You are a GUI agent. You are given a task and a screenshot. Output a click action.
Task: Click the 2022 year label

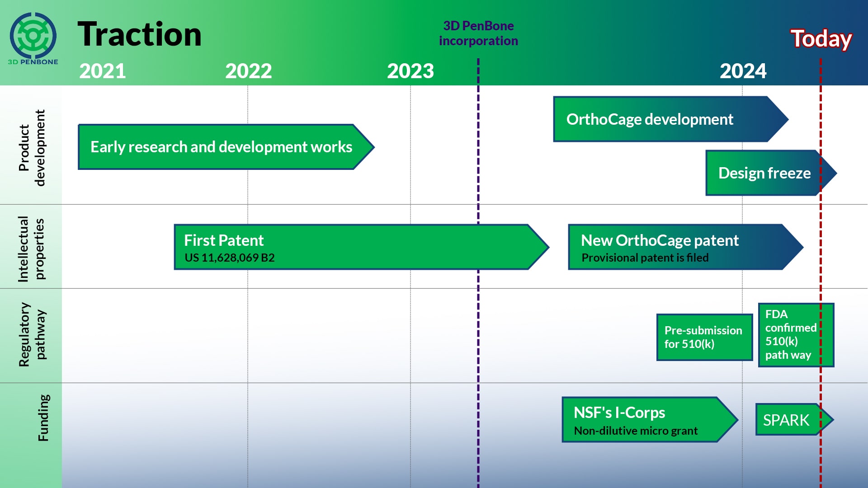click(x=248, y=71)
